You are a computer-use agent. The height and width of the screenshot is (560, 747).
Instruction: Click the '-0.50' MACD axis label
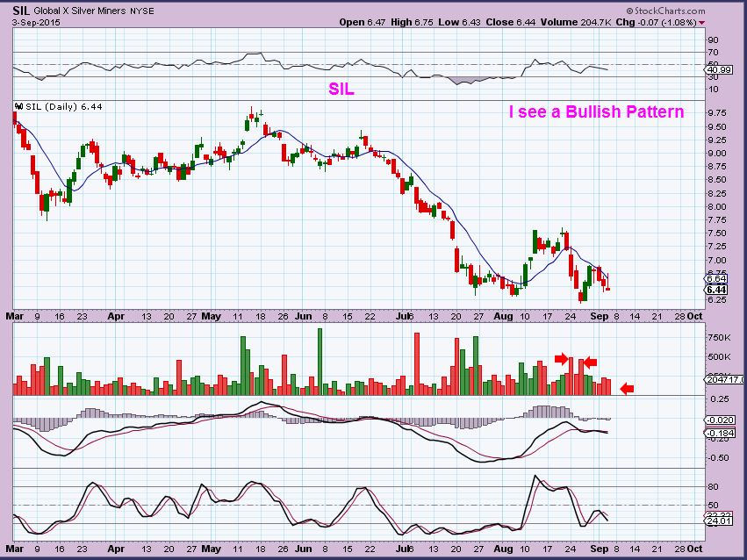(x=718, y=458)
